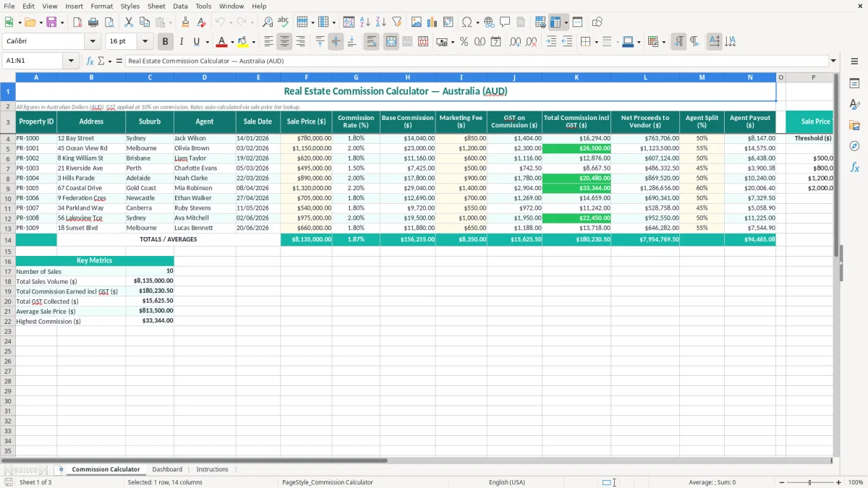Set Center Horizontally alignment
This screenshot has height=488, width=868.
tap(284, 42)
